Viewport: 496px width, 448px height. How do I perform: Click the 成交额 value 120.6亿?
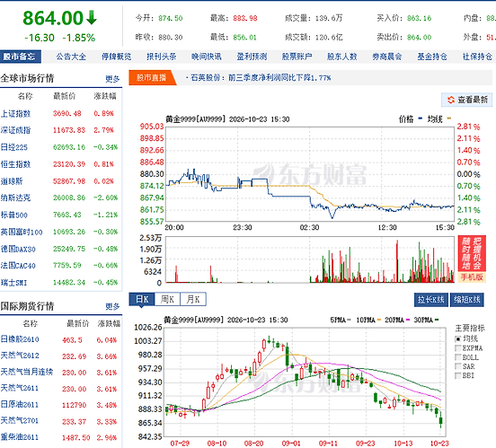[329, 38]
